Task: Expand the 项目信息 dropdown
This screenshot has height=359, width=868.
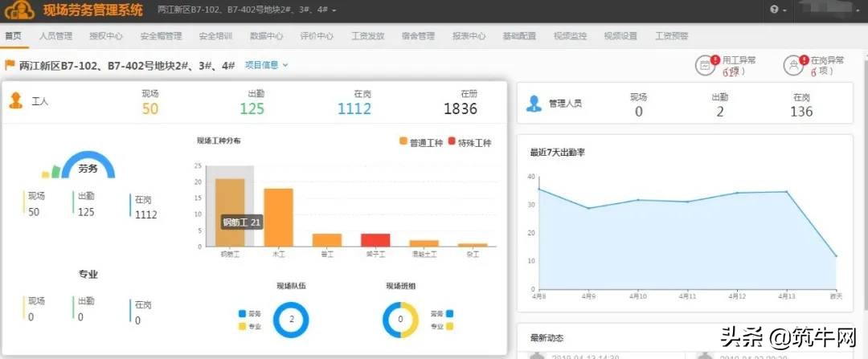Action: click(x=266, y=65)
